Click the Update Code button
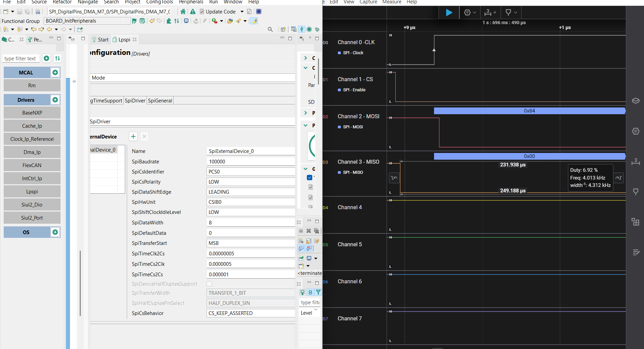The width and height of the screenshot is (644, 349). point(217,11)
